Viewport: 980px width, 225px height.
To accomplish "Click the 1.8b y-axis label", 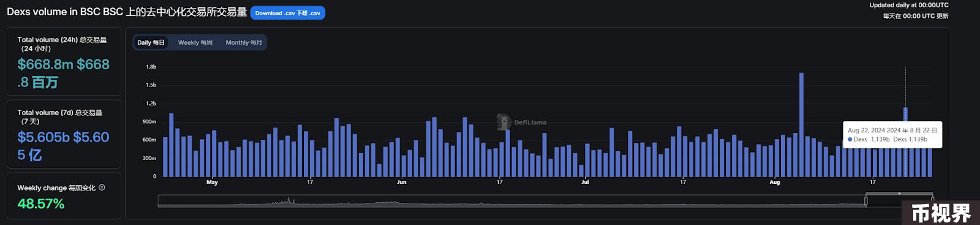I will 151,66.
